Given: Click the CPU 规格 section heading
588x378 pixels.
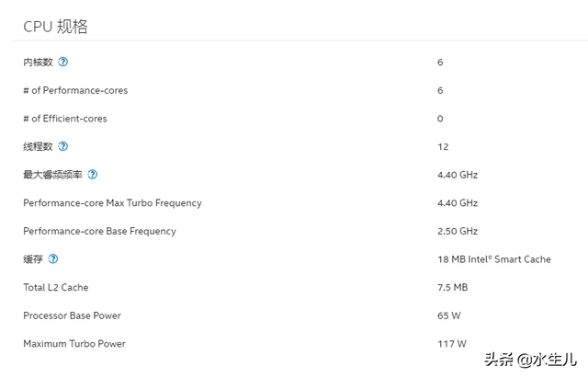Looking at the screenshot, I should point(56,26).
